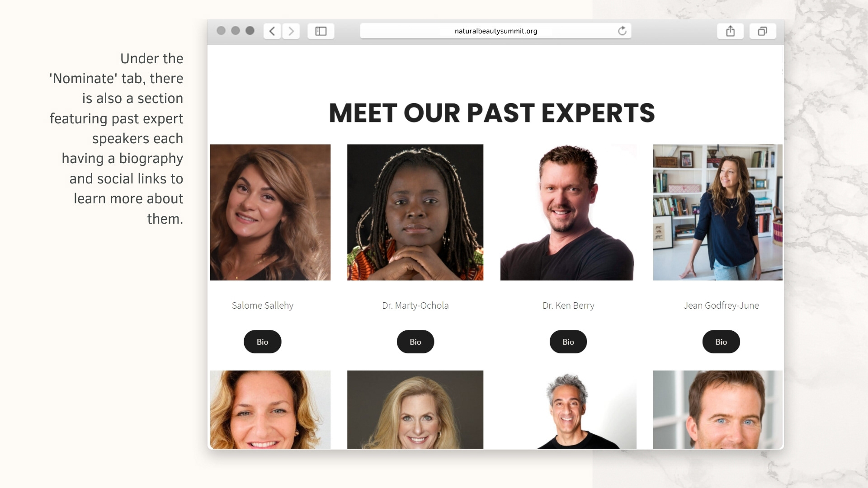
Task: Click the Jean Godfrey-June name text
Action: tap(721, 305)
